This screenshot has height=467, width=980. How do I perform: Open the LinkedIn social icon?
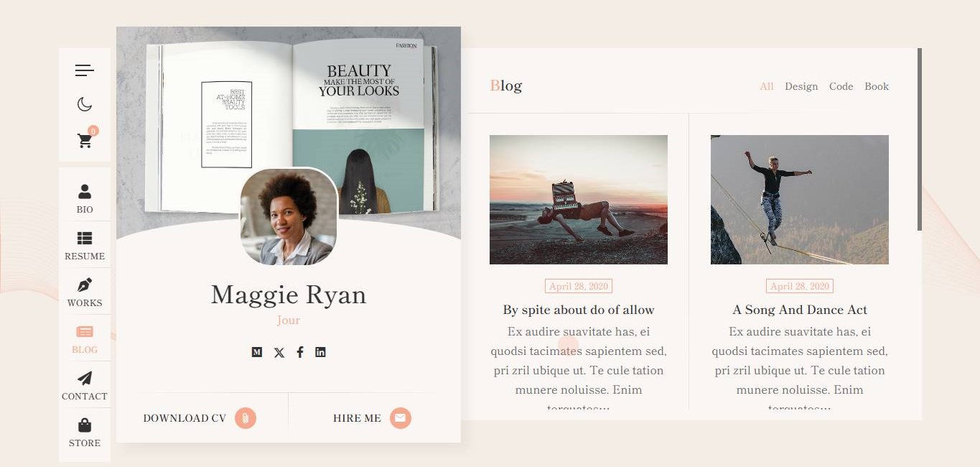(320, 352)
